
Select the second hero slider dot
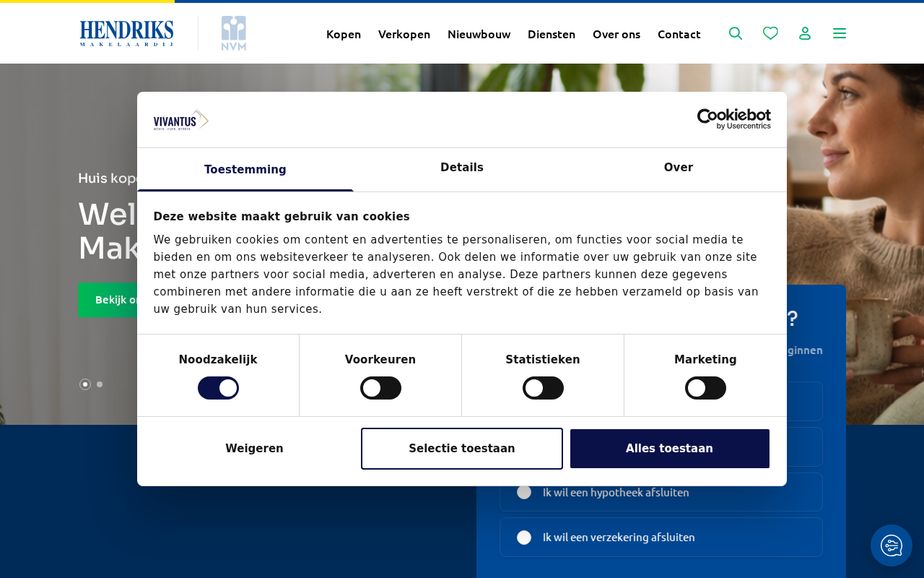coord(100,384)
